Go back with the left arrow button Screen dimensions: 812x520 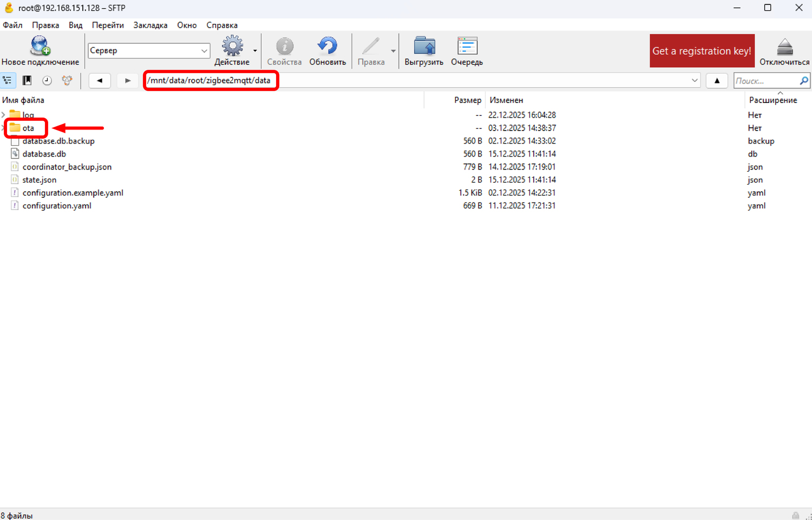100,81
